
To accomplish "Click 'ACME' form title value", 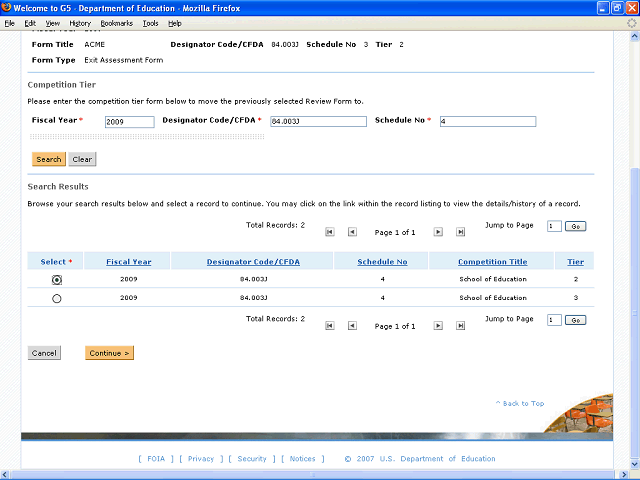I will tap(95, 44).
